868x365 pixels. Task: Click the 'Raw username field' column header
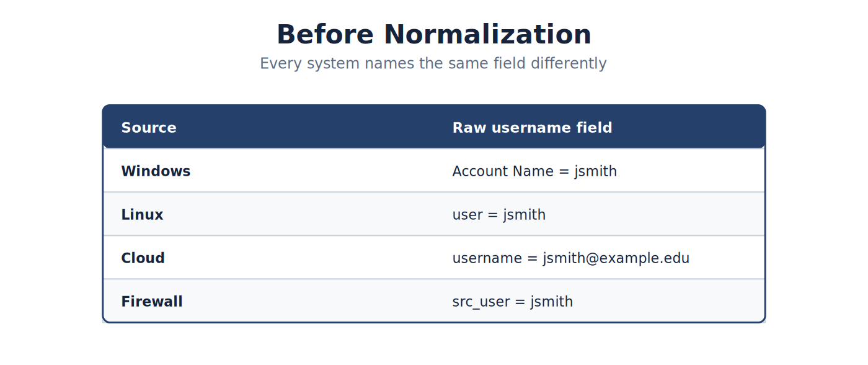(x=533, y=128)
